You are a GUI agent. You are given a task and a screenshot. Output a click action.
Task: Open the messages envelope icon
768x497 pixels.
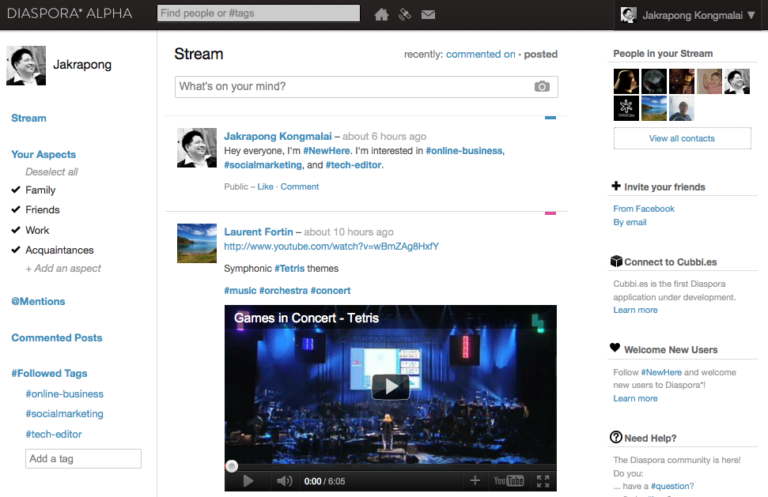pos(428,14)
